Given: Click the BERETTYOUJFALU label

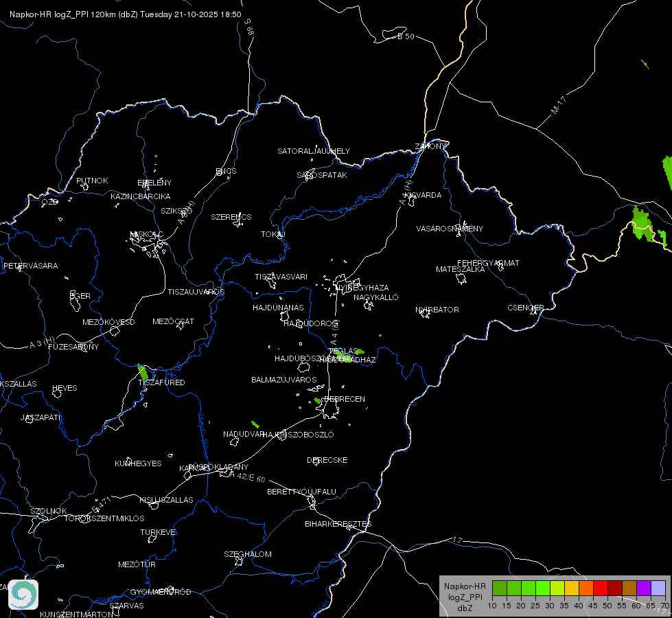Looking at the screenshot, I should [301, 492].
